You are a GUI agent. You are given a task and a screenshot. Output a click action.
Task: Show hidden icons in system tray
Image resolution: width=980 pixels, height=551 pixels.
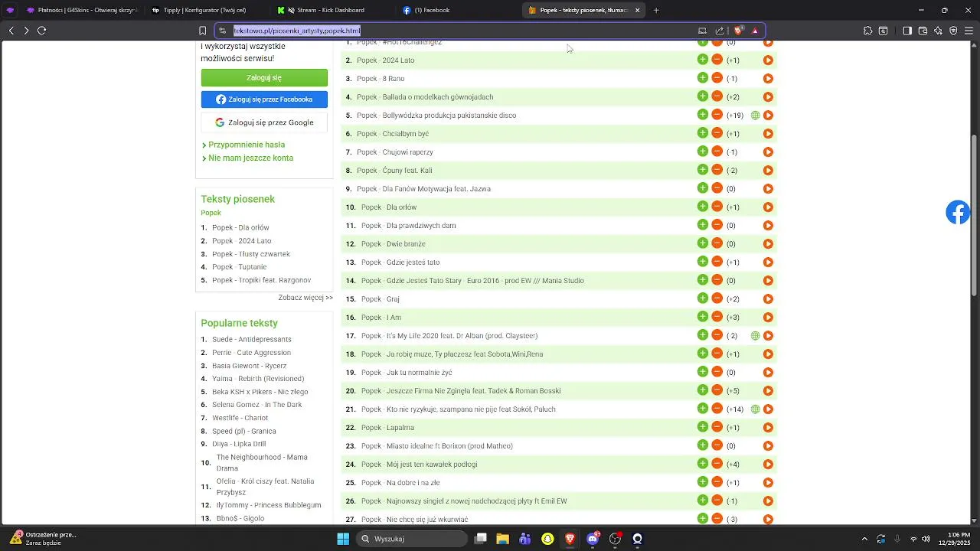tap(864, 539)
